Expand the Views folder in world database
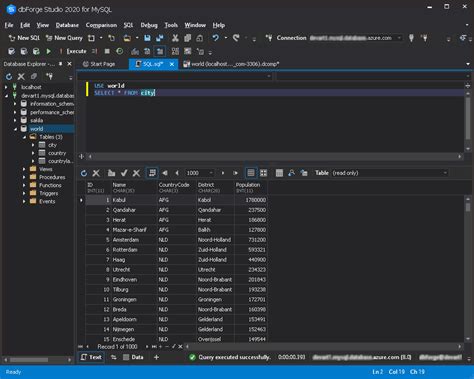 tap(24, 169)
